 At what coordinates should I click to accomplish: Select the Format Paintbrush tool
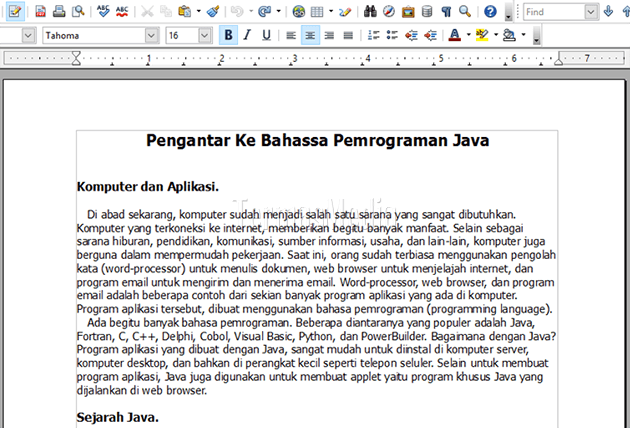click(213, 12)
